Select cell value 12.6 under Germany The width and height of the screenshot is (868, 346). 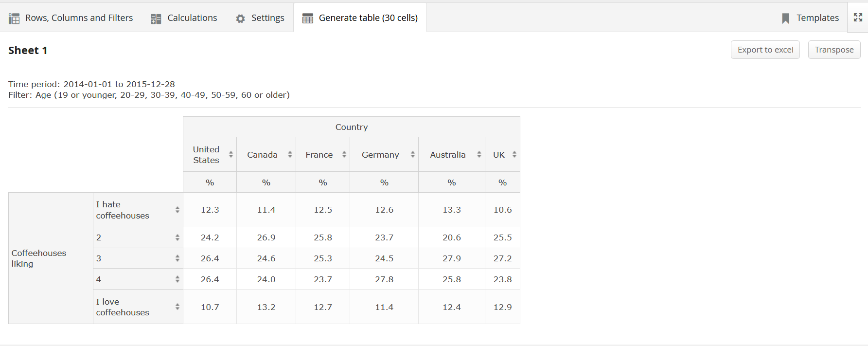click(x=384, y=210)
